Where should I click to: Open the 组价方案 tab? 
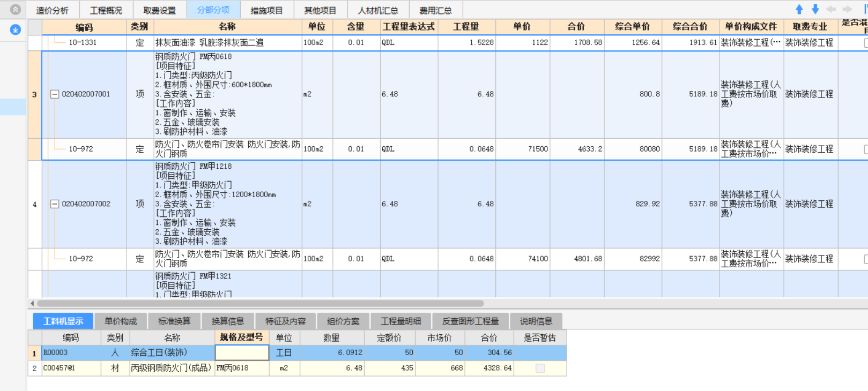(x=343, y=321)
